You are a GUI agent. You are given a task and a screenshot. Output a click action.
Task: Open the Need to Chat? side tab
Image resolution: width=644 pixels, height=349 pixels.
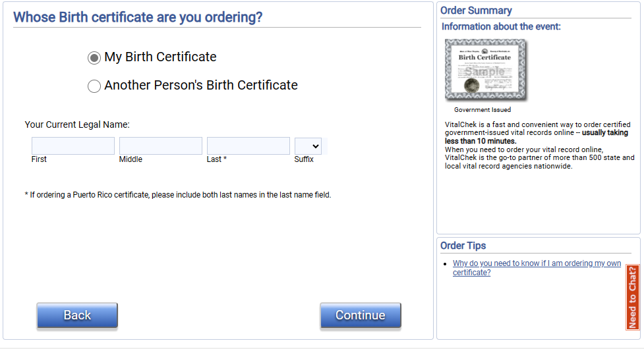633,297
